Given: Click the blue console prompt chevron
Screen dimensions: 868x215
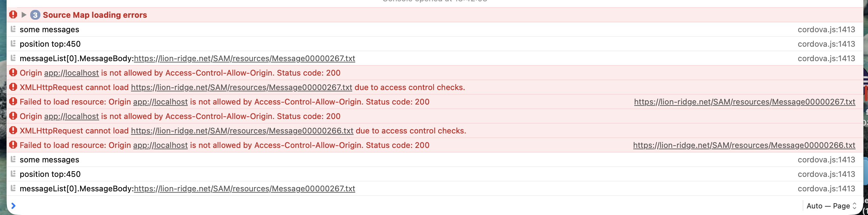Looking at the screenshot, I should pyautogui.click(x=13, y=206).
